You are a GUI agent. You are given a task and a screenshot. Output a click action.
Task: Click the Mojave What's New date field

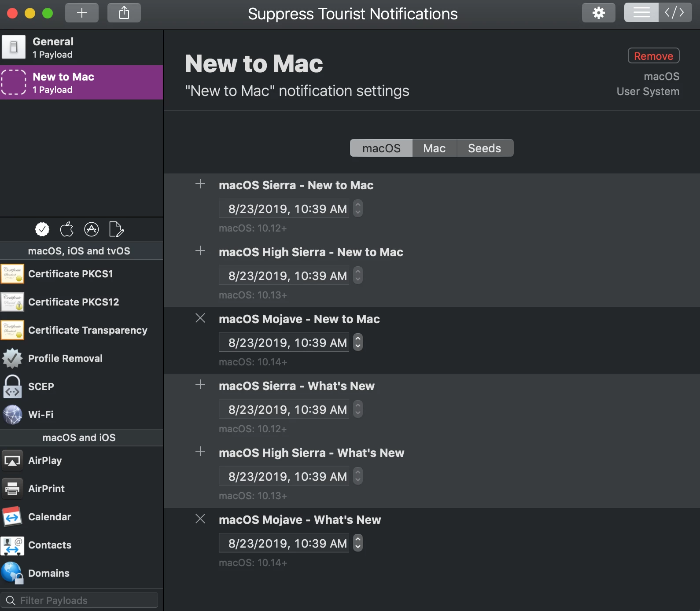(x=284, y=543)
